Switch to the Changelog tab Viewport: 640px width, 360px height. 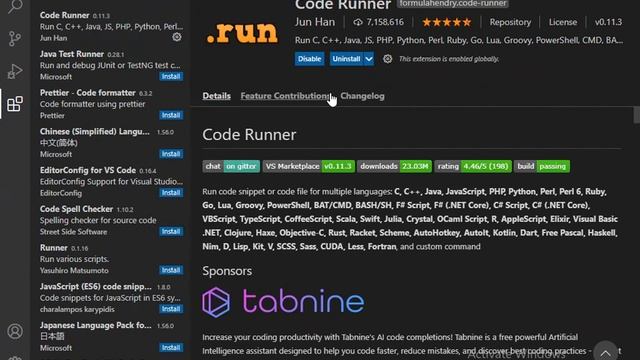coord(362,96)
